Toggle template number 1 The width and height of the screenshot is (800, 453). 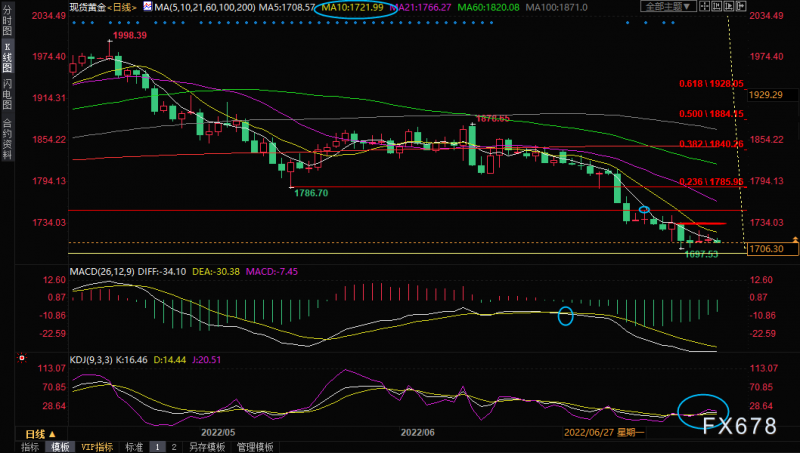[155, 447]
